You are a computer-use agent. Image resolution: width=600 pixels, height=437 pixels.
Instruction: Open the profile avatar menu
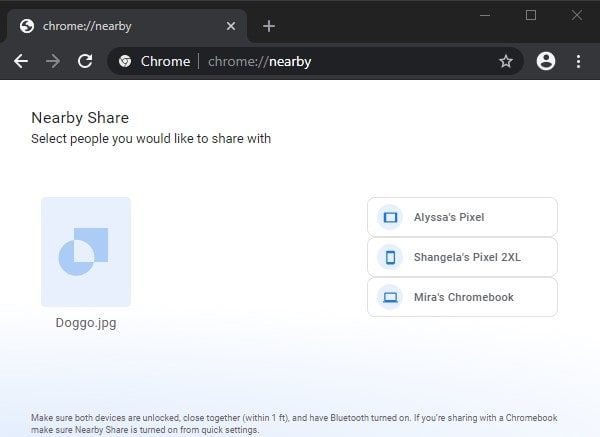point(546,61)
